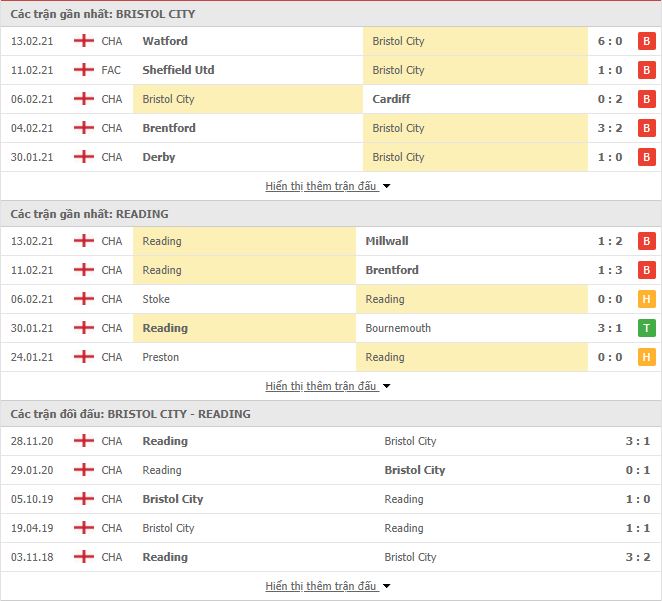This screenshot has height=601, width=662.
Task: Click the red B badge for Watford 6:0
Action: [646, 41]
